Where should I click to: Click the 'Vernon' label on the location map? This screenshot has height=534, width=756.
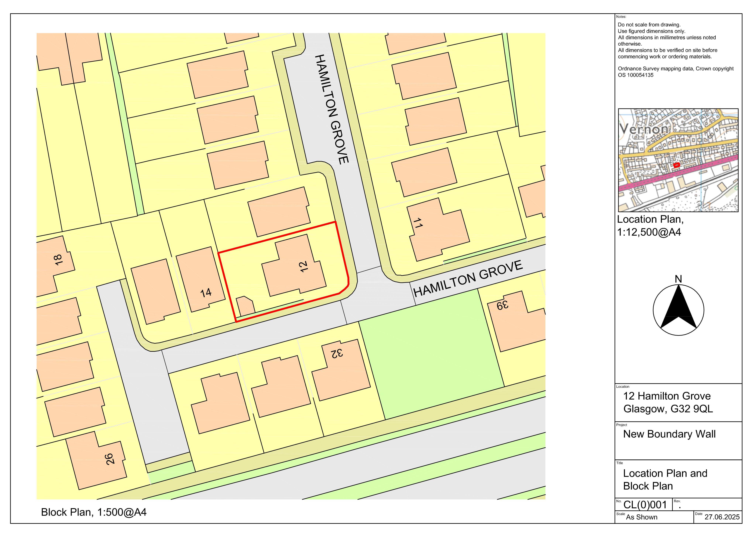point(644,129)
